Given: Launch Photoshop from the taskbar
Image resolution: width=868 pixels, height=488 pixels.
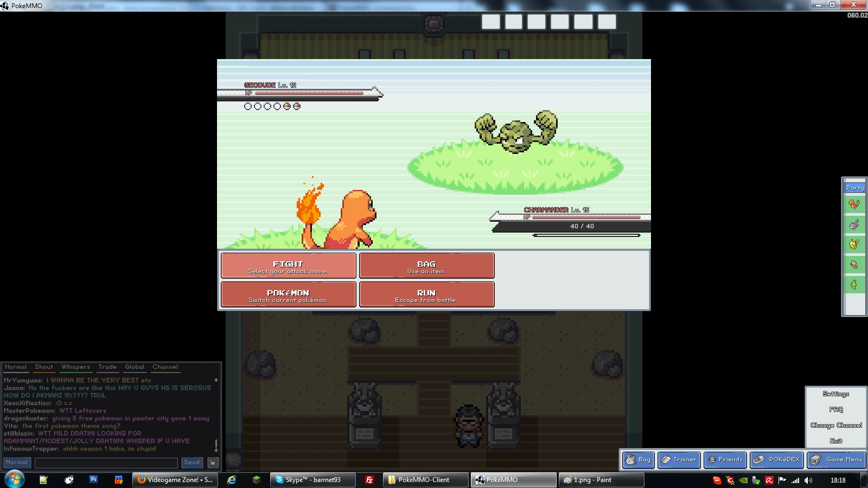Looking at the screenshot, I should [x=93, y=480].
